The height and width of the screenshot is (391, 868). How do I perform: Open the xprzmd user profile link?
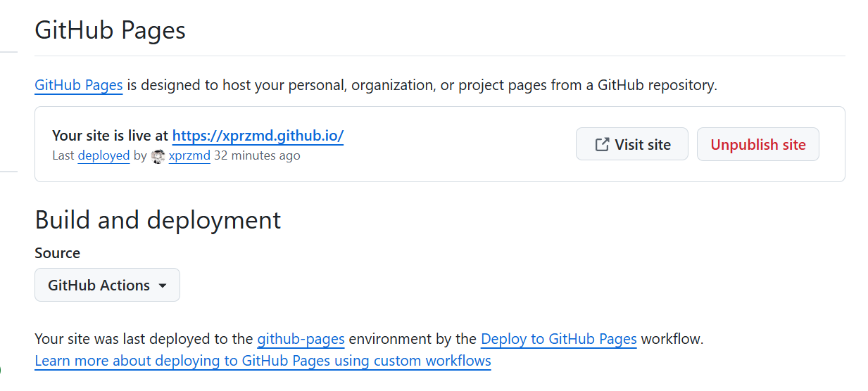(x=189, y=155)
